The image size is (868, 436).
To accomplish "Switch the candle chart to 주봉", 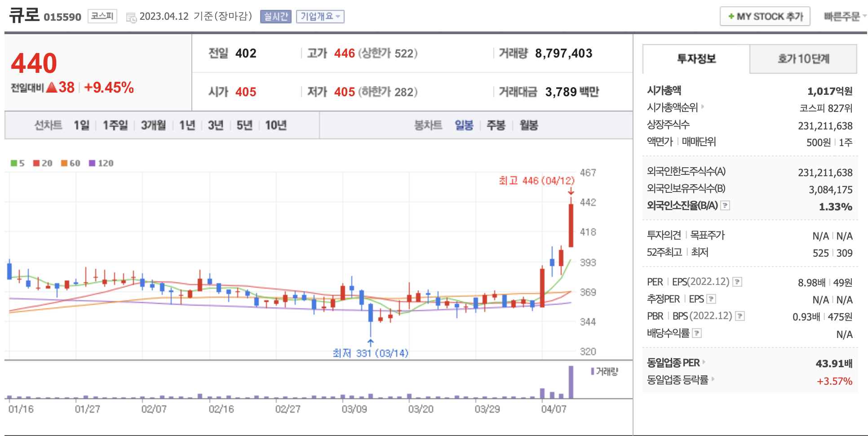I will tap(496, 125).
